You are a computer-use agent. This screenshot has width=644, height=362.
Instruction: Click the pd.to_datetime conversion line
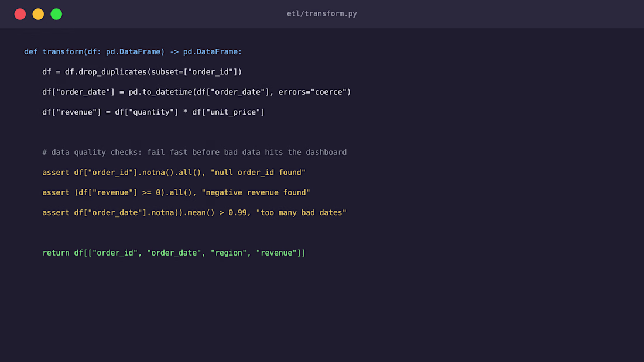coord(196,92)
